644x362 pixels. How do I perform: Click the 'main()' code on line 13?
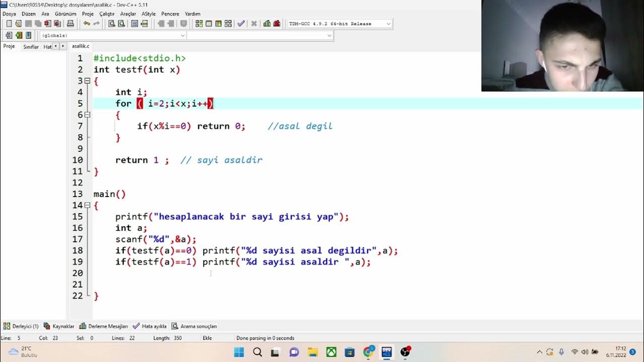coord(110,194)
